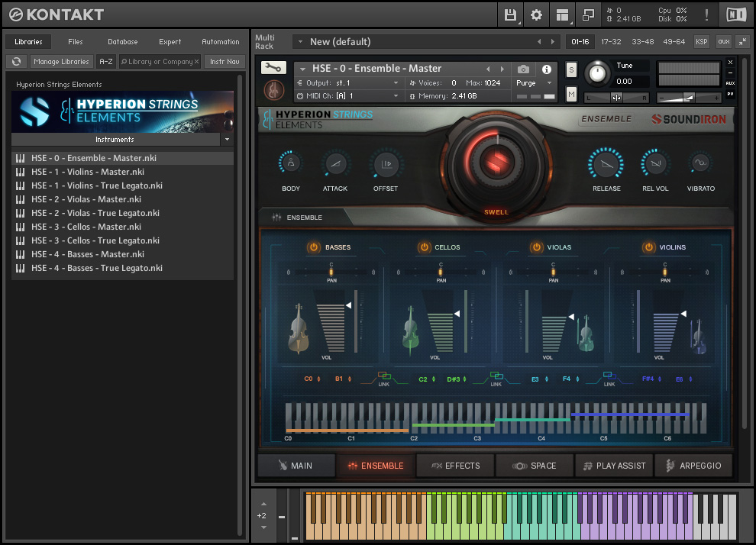Open the Effects tab

point(456,466)
